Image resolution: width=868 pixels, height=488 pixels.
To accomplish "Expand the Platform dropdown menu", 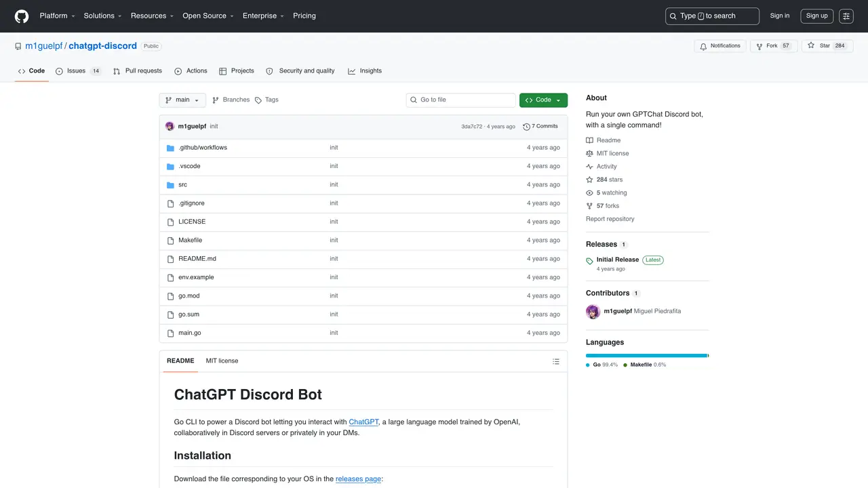I will point(57,16).
